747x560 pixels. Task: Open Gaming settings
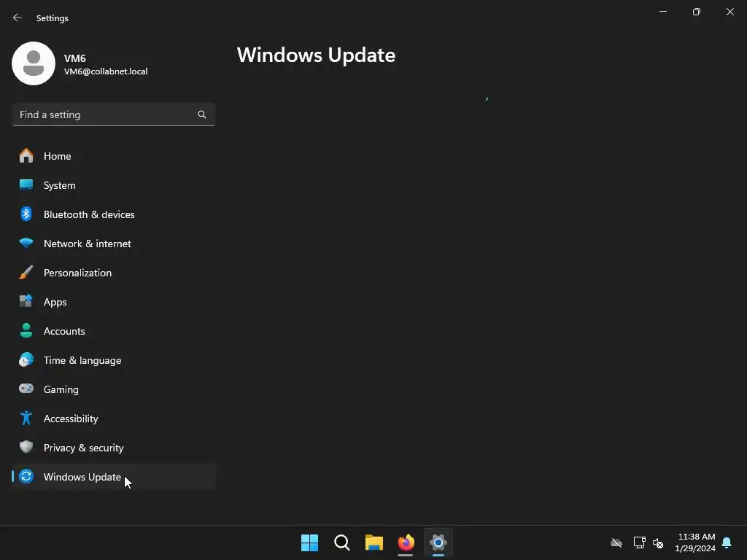pyautogui.click(x=113, y=389)
